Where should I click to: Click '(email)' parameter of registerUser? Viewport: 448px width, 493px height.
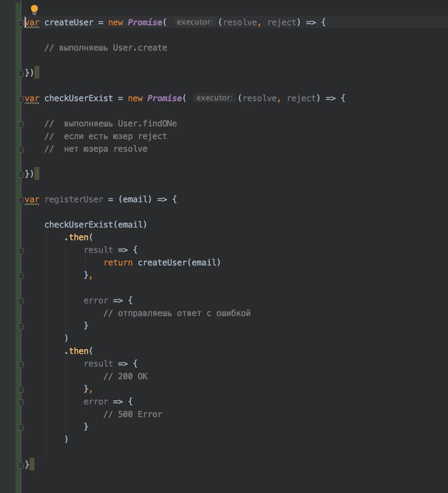[135, 200]
